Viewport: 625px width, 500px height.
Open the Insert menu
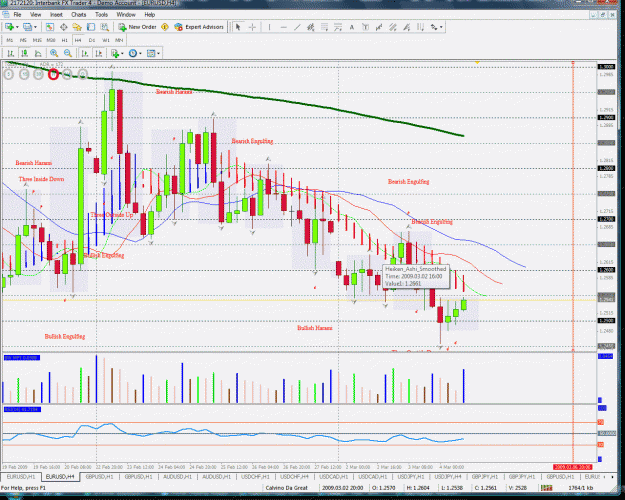coord(56,14)
